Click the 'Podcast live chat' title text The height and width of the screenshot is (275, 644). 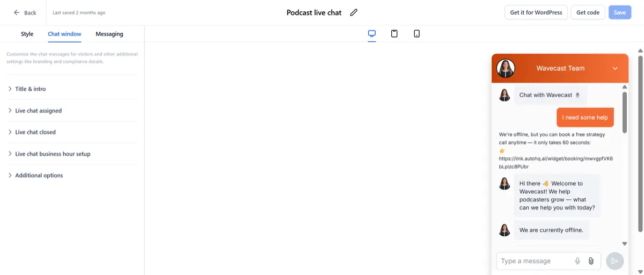coord(314,12)
